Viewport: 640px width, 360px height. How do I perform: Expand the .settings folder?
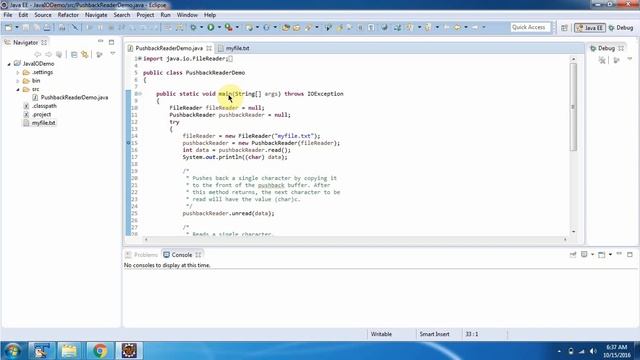coord(18,72)
